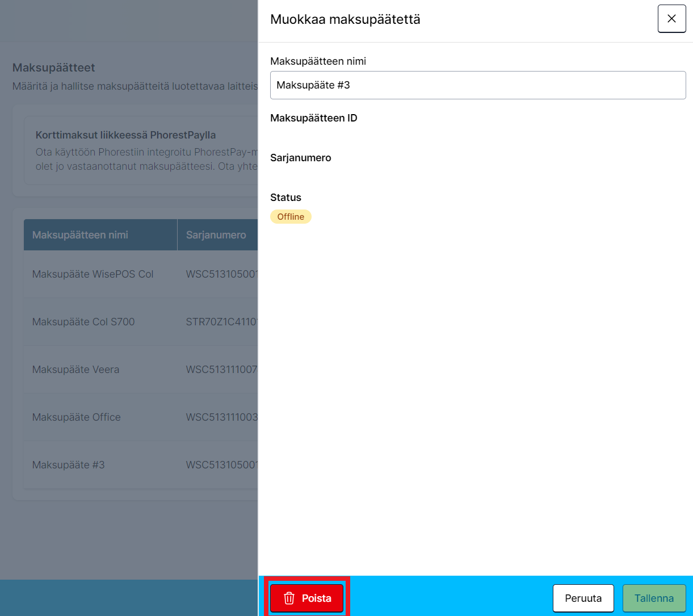The height and width of the screenshot is (616, 693).
Task: Select the Maksupääte Veera row
Action: click(x=141, y=370)
